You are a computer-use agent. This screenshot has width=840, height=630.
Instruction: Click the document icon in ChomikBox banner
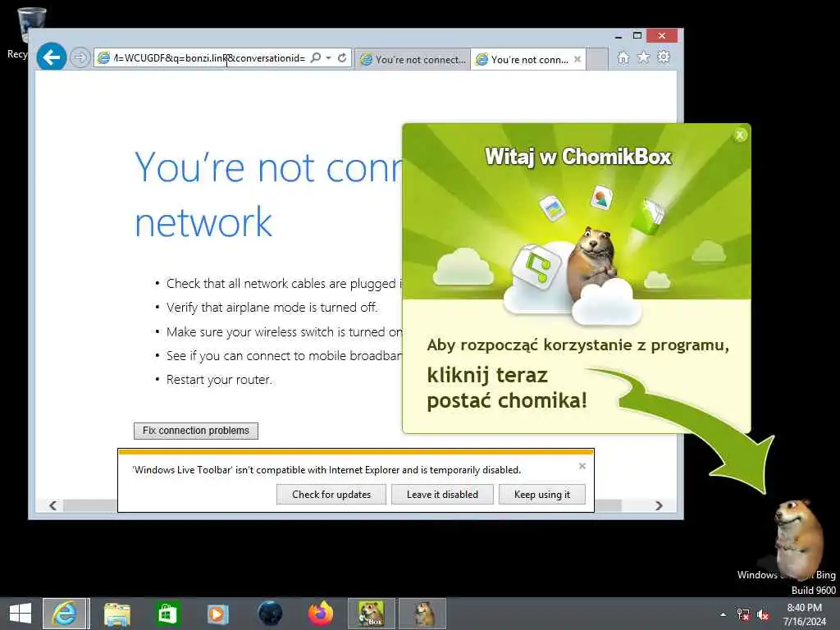click(552, 208)
